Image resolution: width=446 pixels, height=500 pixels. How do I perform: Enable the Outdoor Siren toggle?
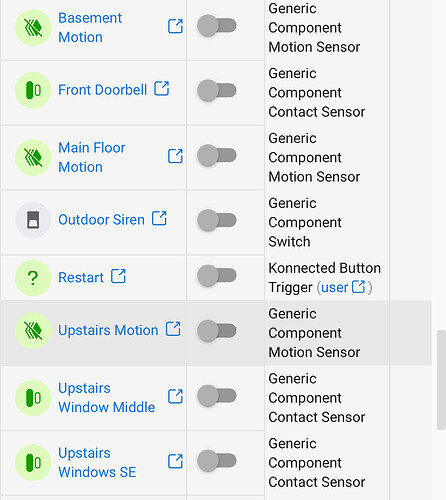(x=217, y=220)
